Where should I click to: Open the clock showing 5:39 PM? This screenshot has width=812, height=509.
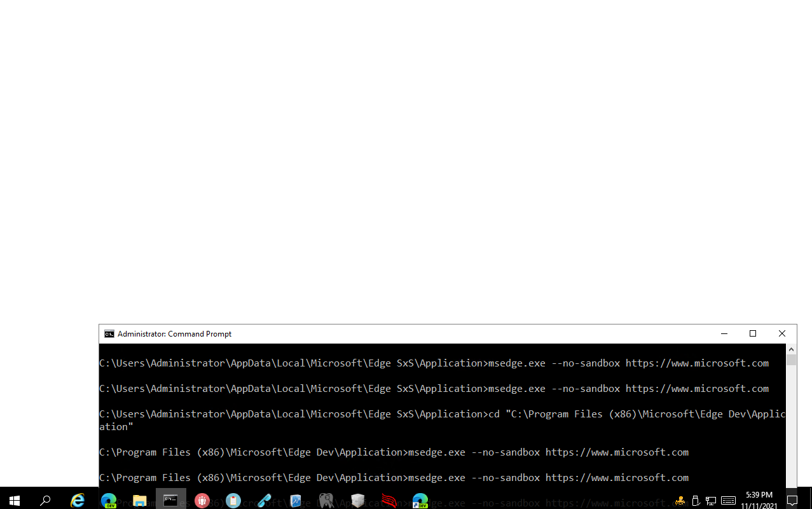click(759, 501)
